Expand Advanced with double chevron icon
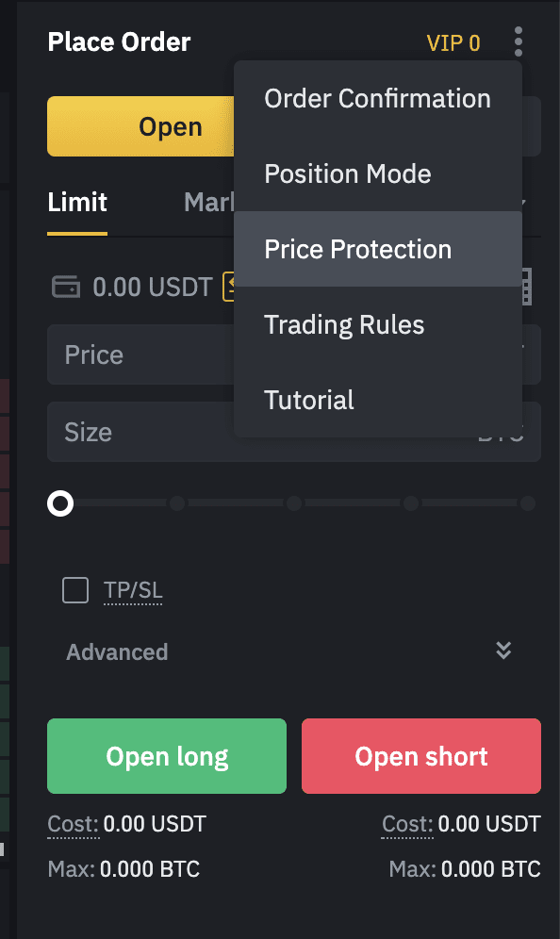Screen dimensions: 560x939 [x=503, y=651]
